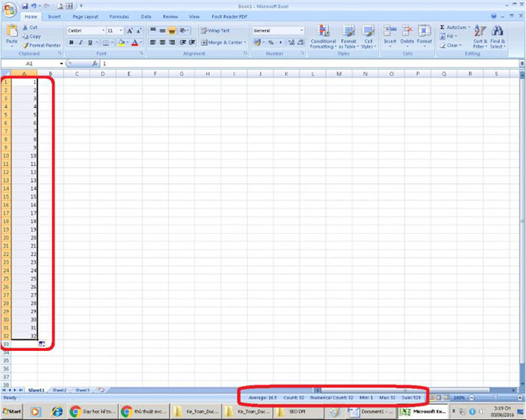Save the workbook from Quick Access toolbar
Screen dimensions: 526x420
(25, 6)
